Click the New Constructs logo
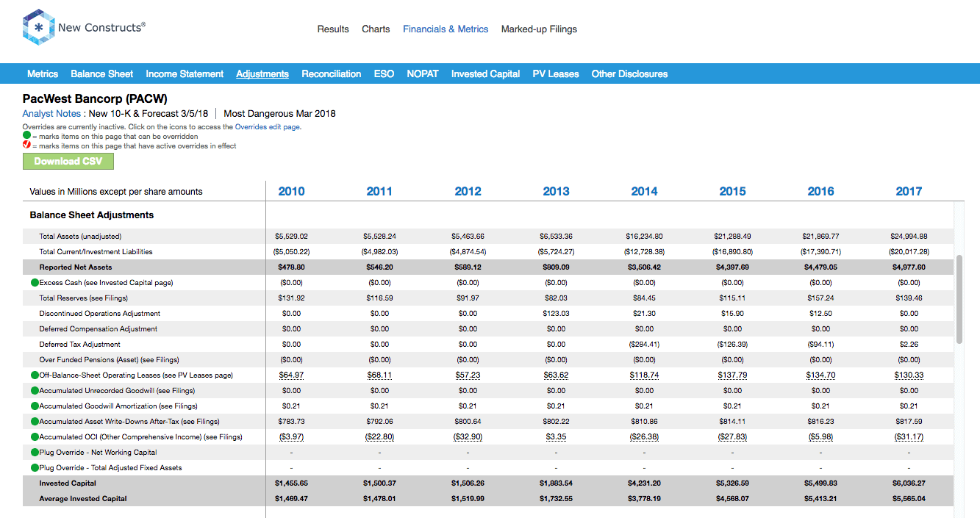Image resolution: width=980 pixels, height=518 pixels. (84, 27)
